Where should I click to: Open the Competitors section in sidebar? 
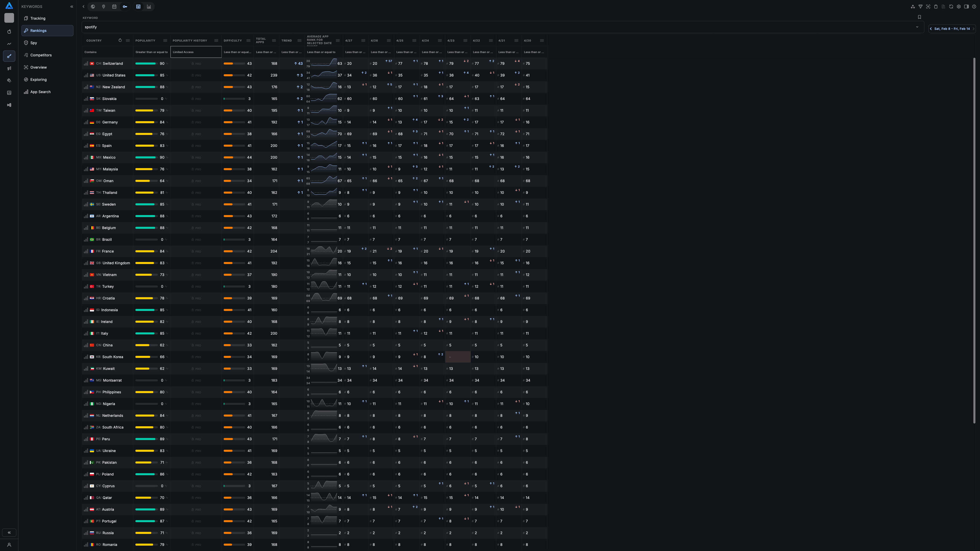pyautogui.click(x=41, y=55)
